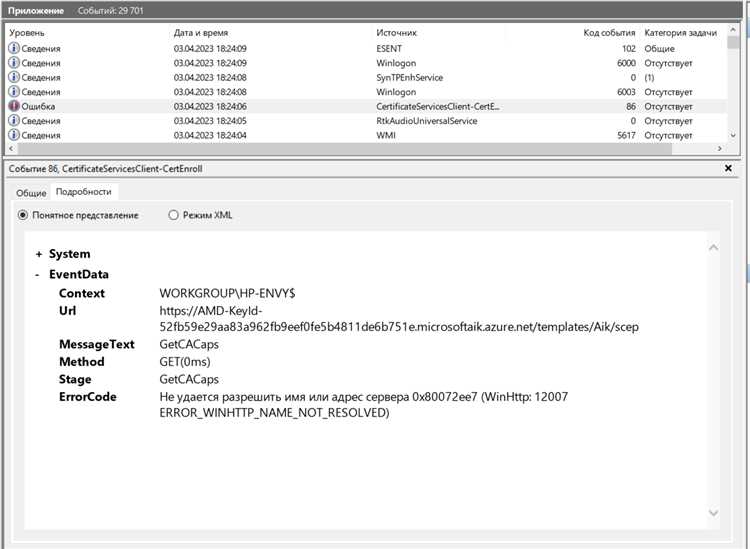Image resolution: width=750 pixels, height=549 pixels.
Task: Select WMI source cell
Action: [386, 135]
